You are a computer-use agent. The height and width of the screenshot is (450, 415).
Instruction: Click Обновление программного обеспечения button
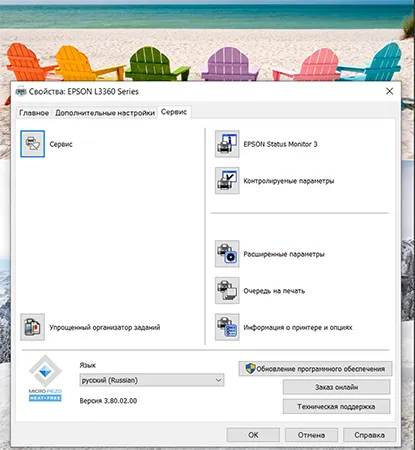pyautogui.click(x=315, y=369)
